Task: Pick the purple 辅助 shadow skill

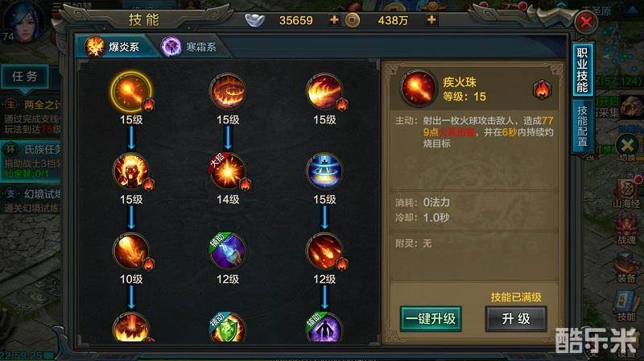Action: click(324, 328)
